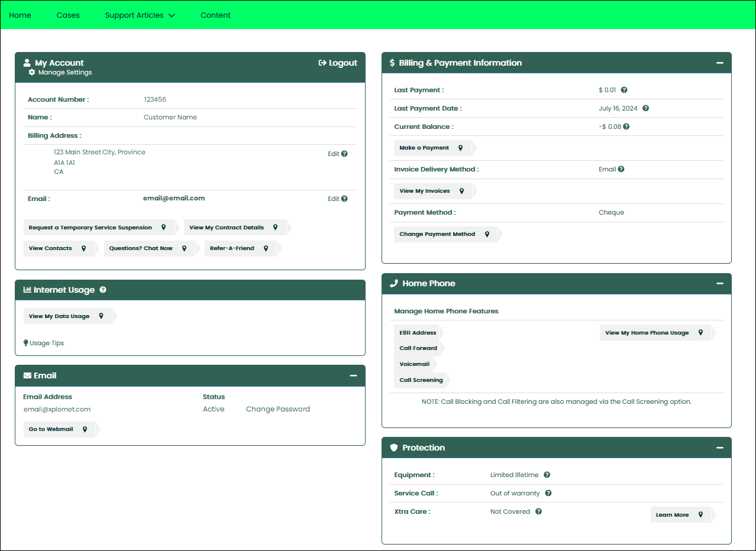Open Manage Settings under My Account
Viewport: 756px width, 551px height.
point(60,73)
